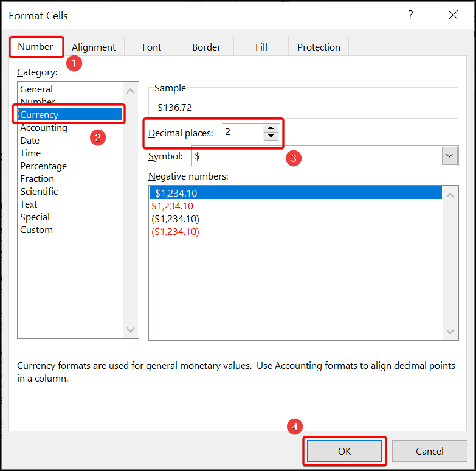Switch to the Alignment tab
This screenshot has width=476, height=471.
coord(94,47)
